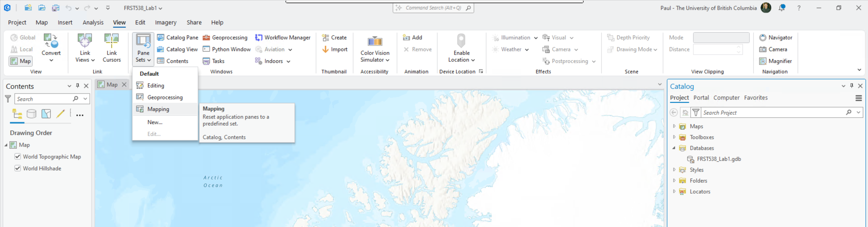Select List By Data Source icon
Screen dimensions: 868x227
click(31, 114)
